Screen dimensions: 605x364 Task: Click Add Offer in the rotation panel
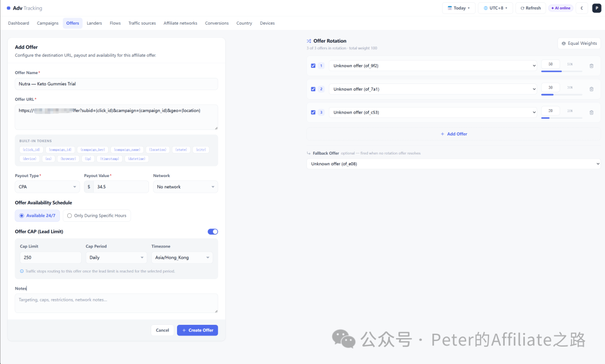tap(454, 134)
